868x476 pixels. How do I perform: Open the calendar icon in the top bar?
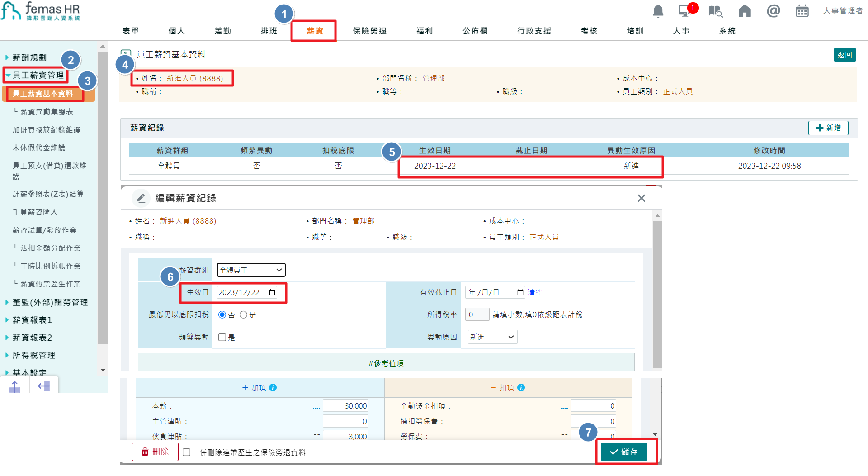[802, 11]
